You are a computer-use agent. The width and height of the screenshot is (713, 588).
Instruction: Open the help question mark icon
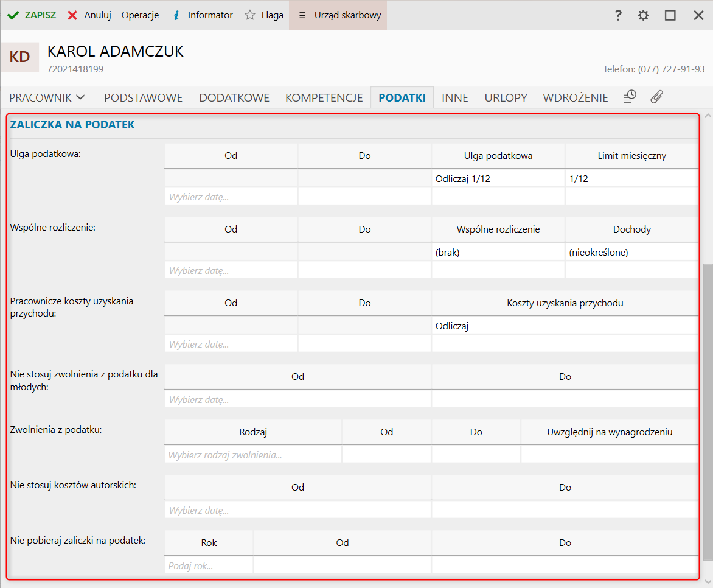pyautogui.click(x=618, y=15)
